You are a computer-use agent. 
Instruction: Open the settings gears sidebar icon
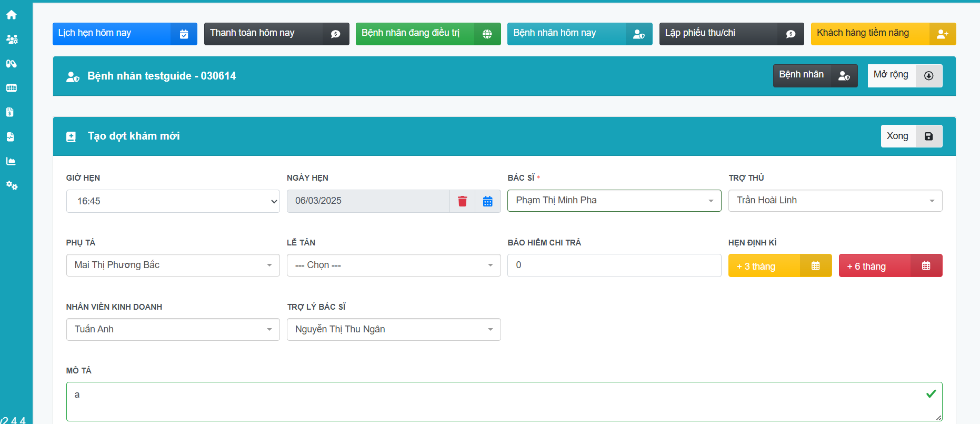[x=12, y=185]
